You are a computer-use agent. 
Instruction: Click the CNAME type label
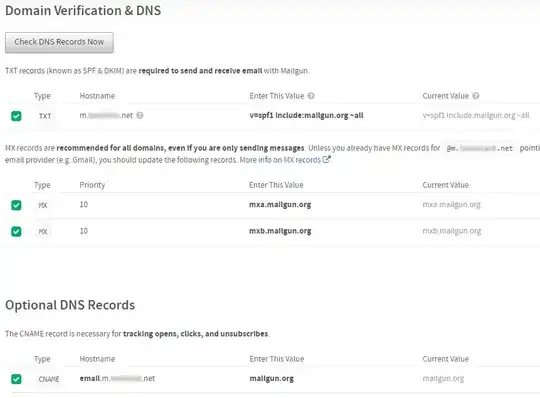(49, 379)
